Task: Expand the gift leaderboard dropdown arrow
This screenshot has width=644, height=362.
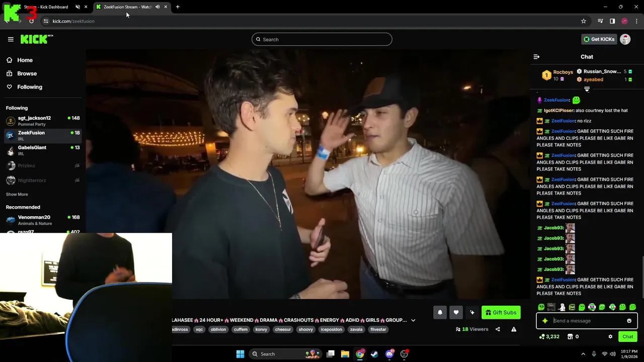Action: click(587, 89)
